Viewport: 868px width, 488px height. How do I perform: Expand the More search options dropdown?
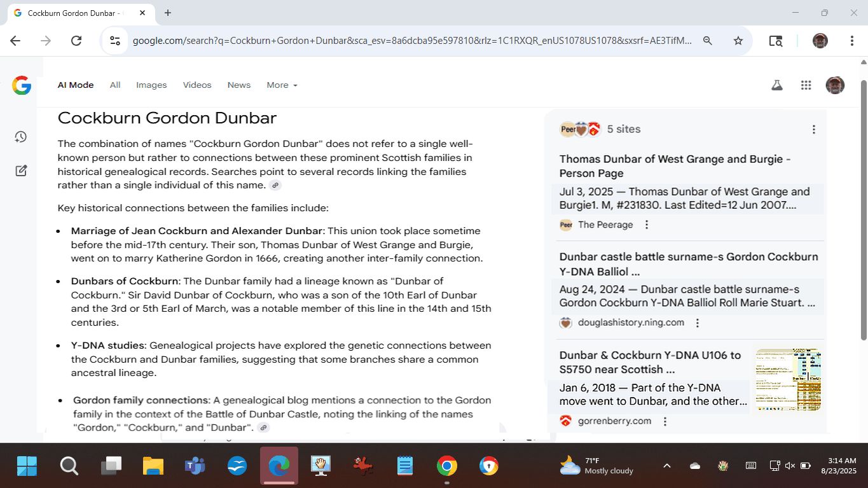[x=282, y=85]
